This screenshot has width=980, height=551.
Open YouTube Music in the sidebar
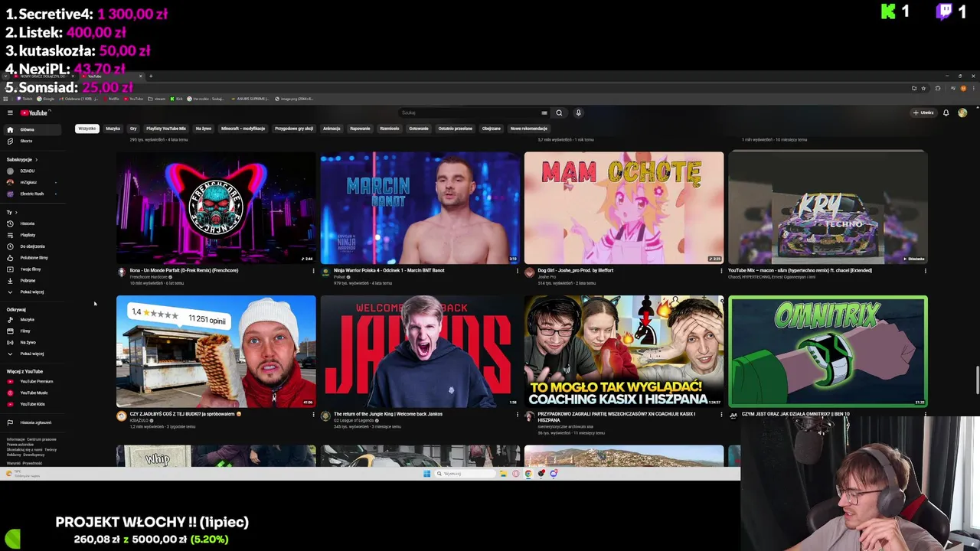[33, 393]
